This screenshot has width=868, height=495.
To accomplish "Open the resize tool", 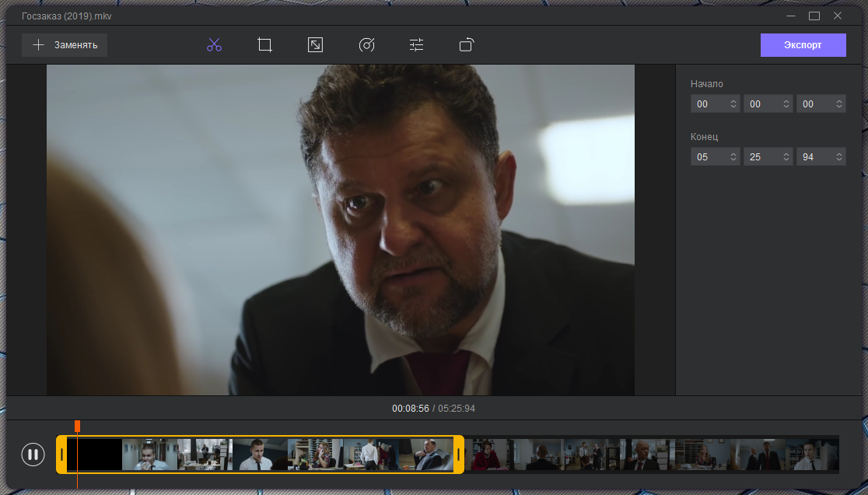I will 315,45.
